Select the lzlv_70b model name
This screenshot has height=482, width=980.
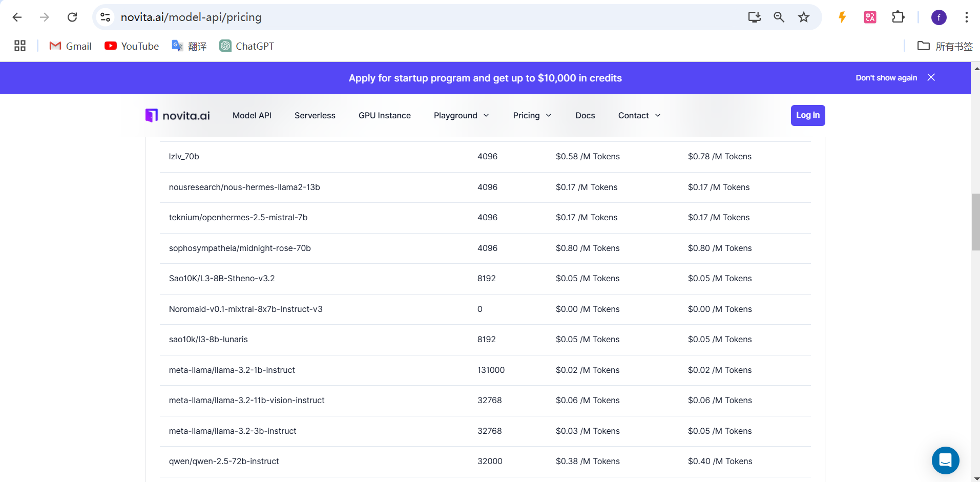184,157
